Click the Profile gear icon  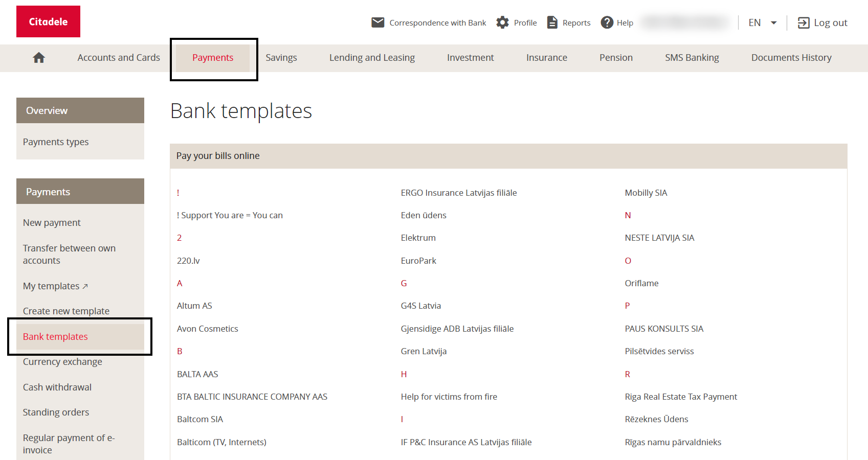(x=503, y=22)
